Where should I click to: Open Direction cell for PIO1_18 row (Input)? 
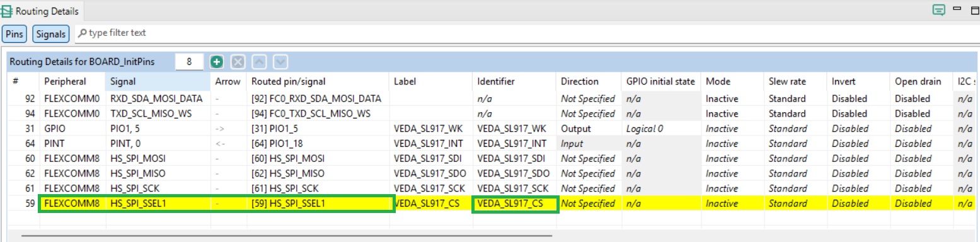click(x=589, y=144)
